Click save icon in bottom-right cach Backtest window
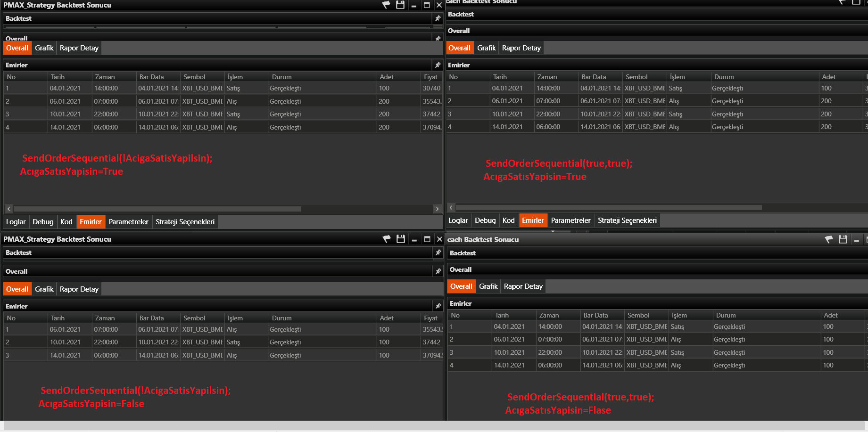 click(843, 239)
